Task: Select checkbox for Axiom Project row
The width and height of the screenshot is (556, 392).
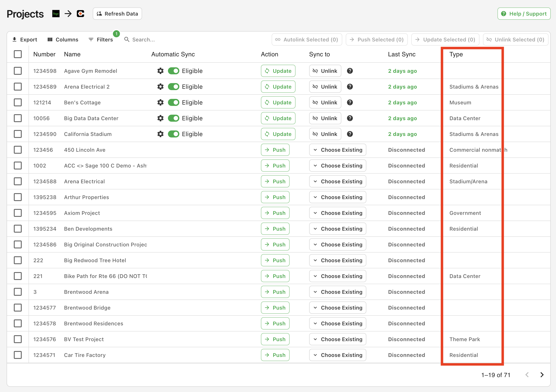Action: 18,213
